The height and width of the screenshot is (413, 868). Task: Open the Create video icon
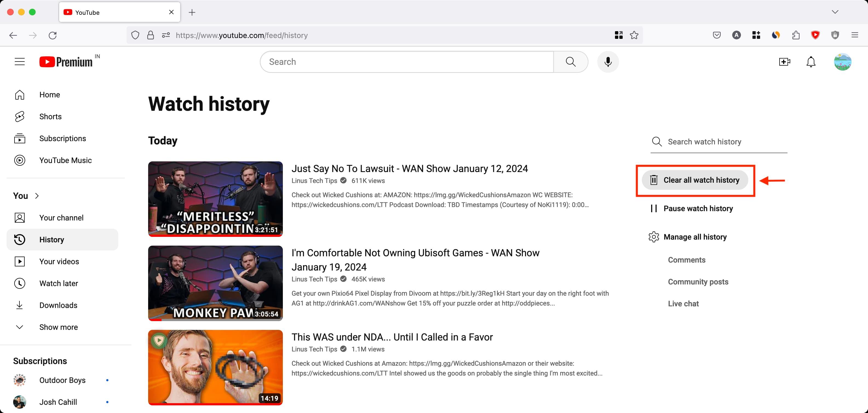(784, 62)
